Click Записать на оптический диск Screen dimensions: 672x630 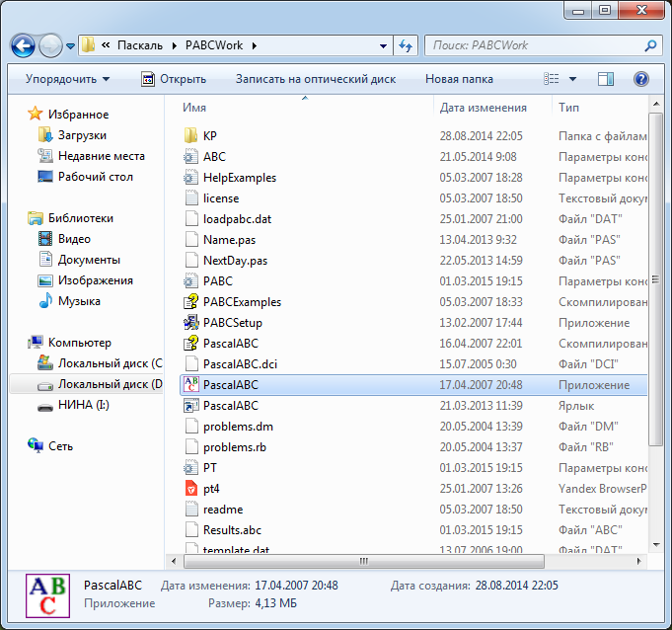click(316, 79)
